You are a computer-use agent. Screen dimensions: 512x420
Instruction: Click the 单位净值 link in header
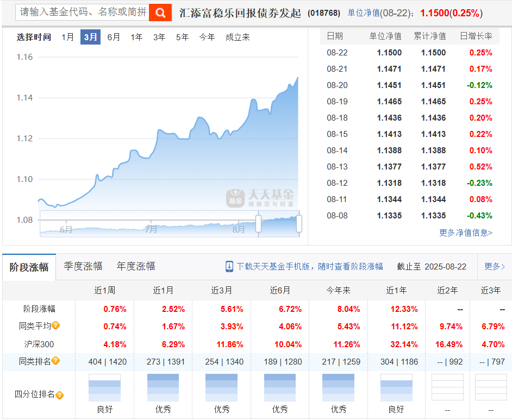point(364,12)
